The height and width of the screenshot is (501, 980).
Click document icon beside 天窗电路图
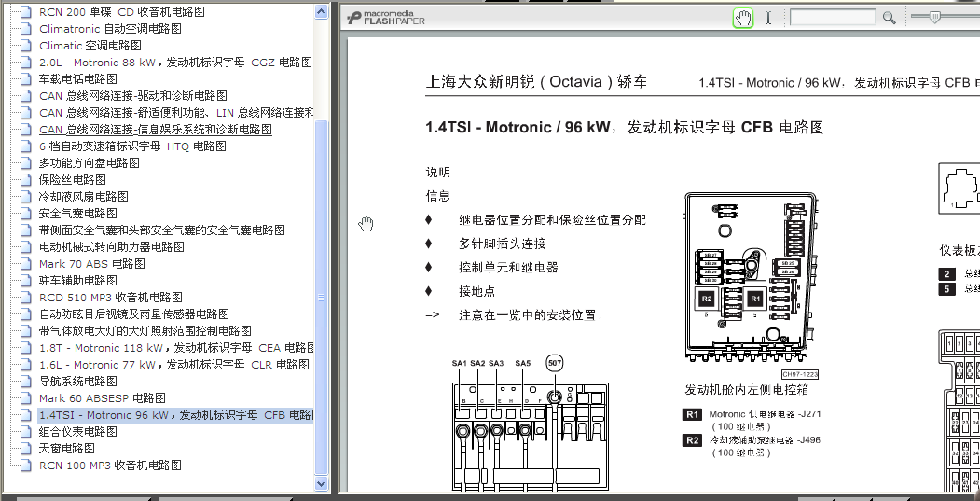pyautogui.click(x=25, y=449)
